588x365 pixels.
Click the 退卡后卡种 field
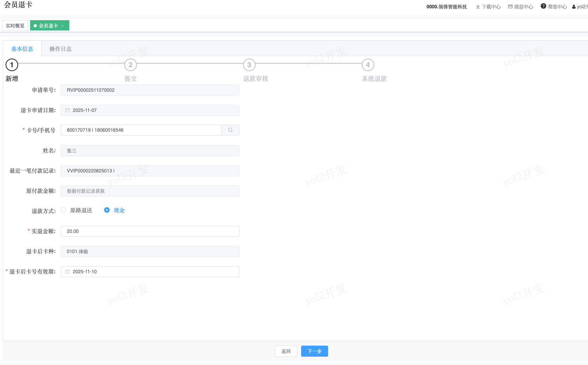coord(150,252)
